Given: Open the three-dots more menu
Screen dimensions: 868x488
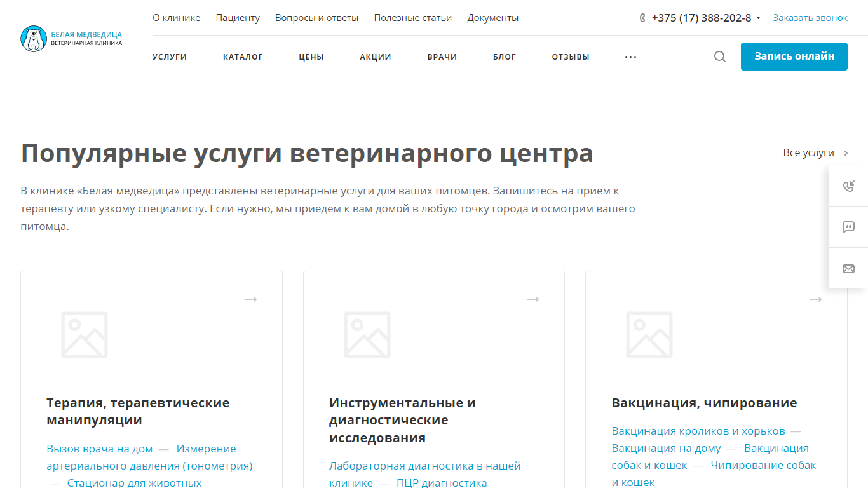Looking at the screenshot, I should (x=630, y=57).
